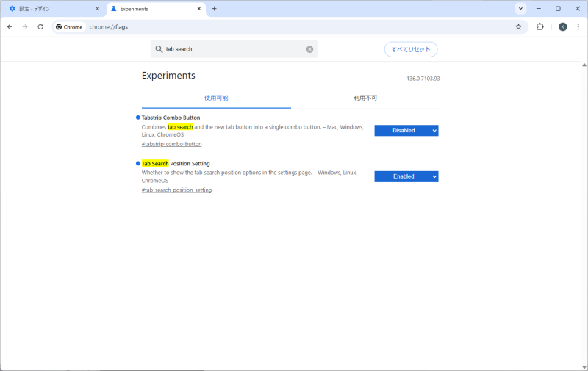This screenshot has height=371, width=588.
Task: Clear the flags search with the X icon
Action: (309, 49)
